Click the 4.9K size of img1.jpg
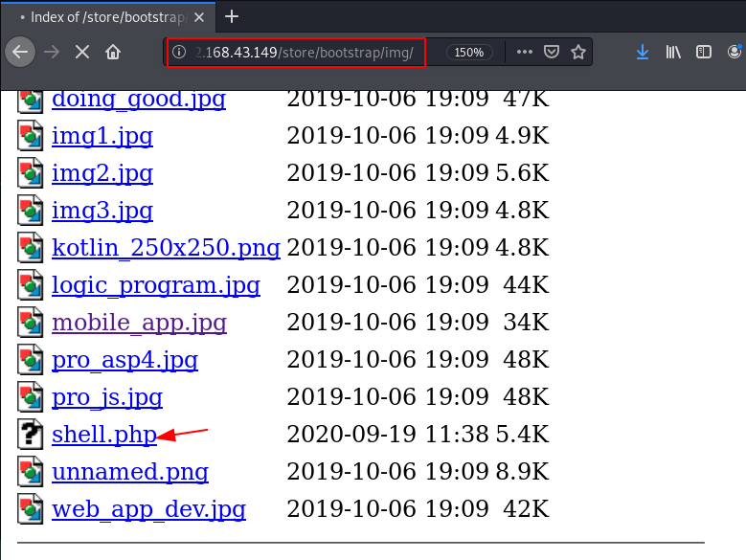The width and height of the screenshot is (746, 560). (522, 136)
